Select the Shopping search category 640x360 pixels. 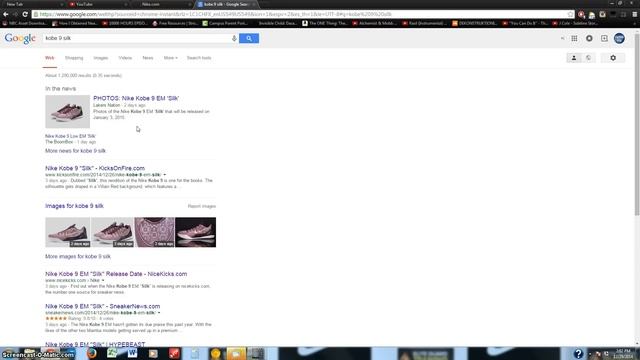coord(74,58)
